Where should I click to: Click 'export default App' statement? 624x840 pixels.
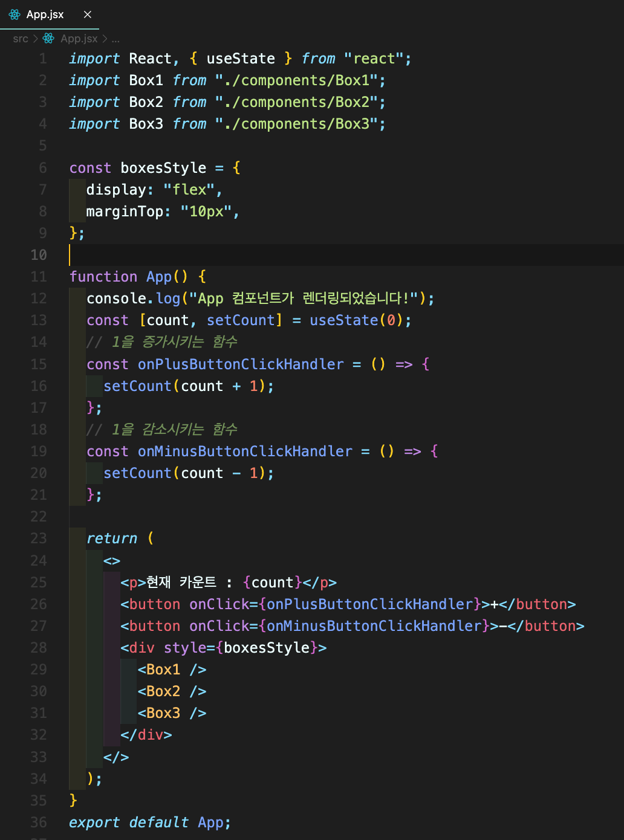[x=150, y=822]
